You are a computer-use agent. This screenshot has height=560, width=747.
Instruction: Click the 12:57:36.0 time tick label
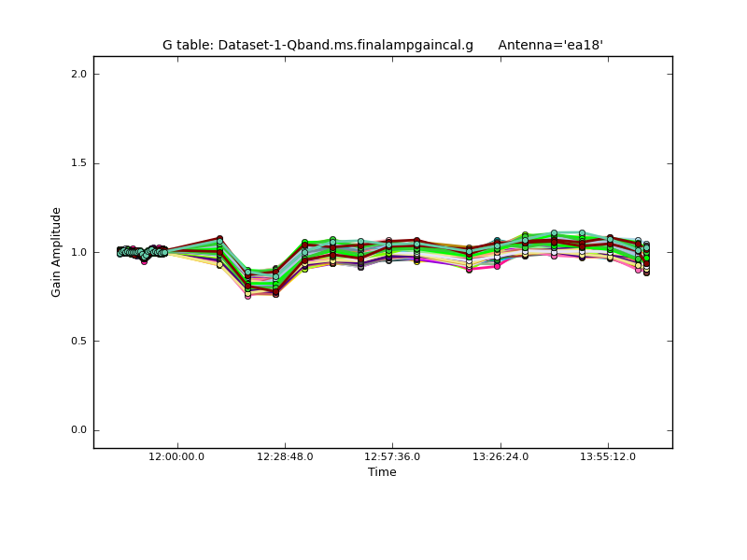[392, 456]
